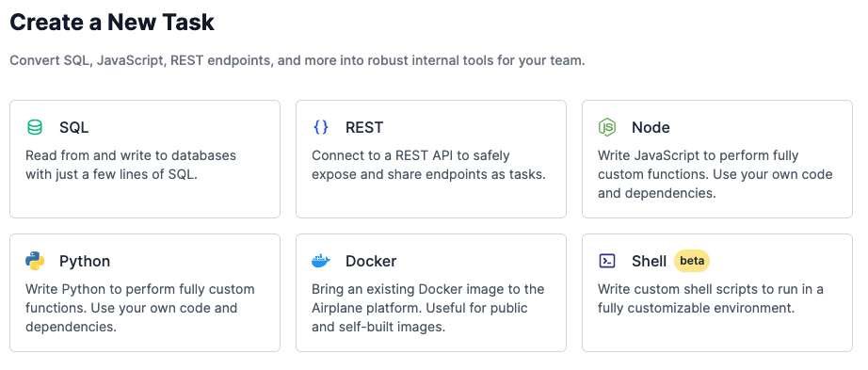Choose the REST task title
Screen dimensions: 868x370
pos(364,127)
